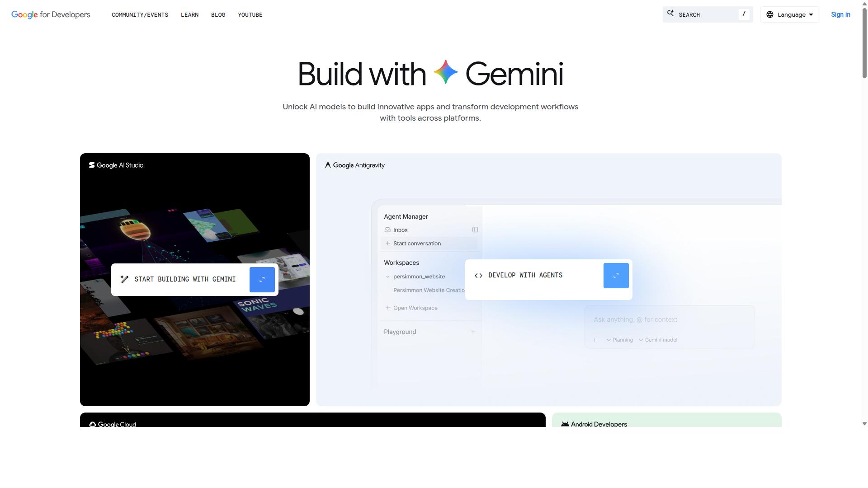Click the plus icon in the prompt box

(x=594, y=340)
